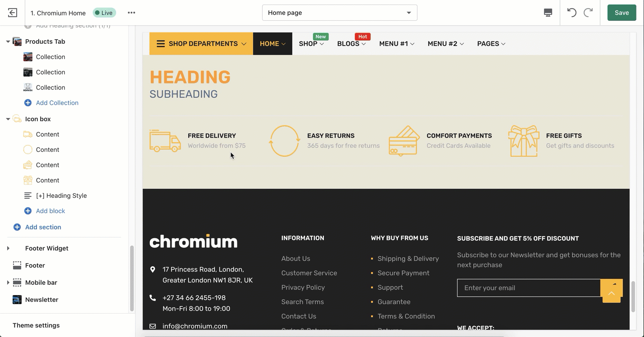Click the exit editor back icon
The height and width of the screenshot is (337, 644).
click(x=13, y=13)
